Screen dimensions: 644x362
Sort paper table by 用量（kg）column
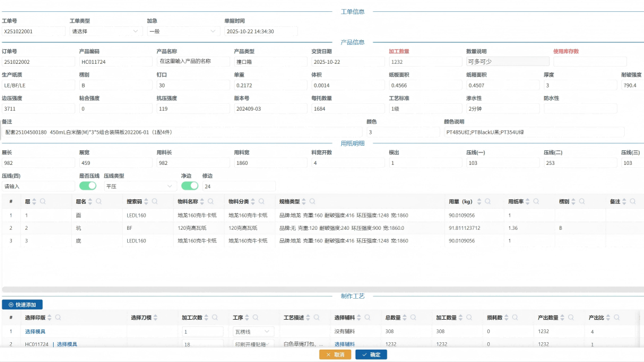tap(479, 202)
